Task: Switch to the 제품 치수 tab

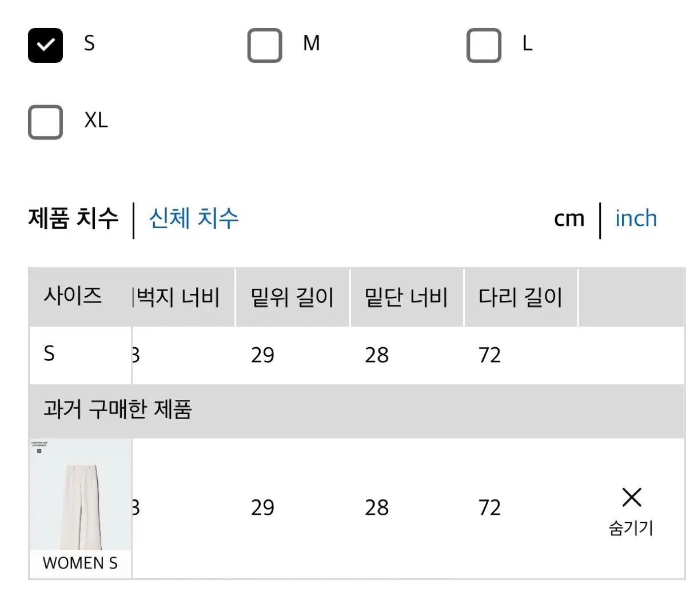Action: pyautogui.click(x=73, y=218)
